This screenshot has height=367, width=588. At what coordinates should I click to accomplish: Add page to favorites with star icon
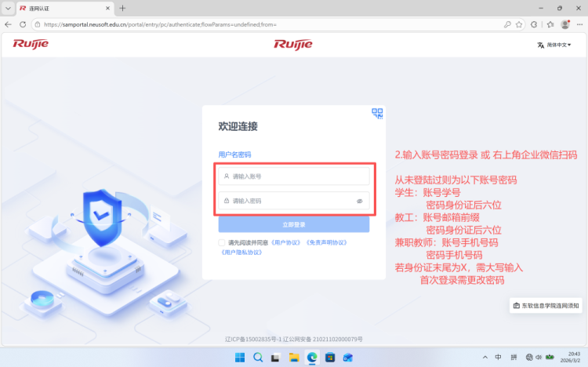519,24
